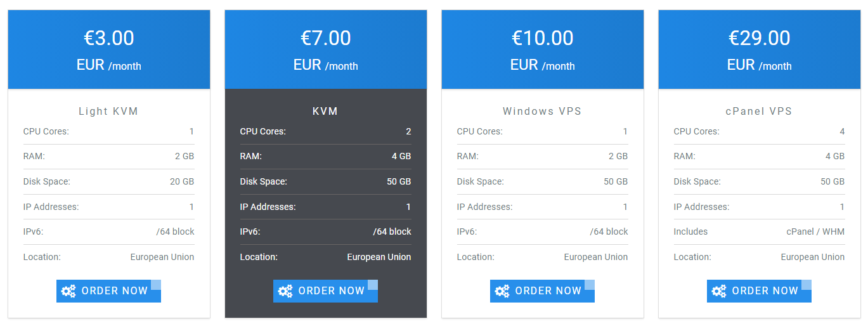Select the €29.00 price header
The width and height of the screenshot is (868, 326).
point(760,49)
